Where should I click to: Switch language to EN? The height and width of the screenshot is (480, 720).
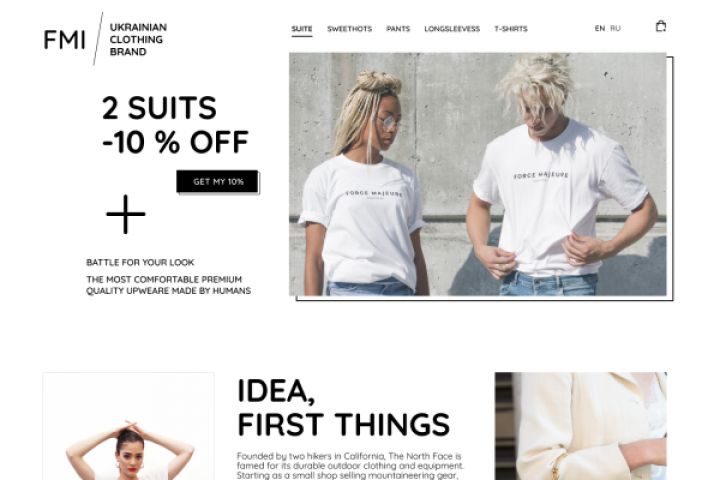click(600, 28)
